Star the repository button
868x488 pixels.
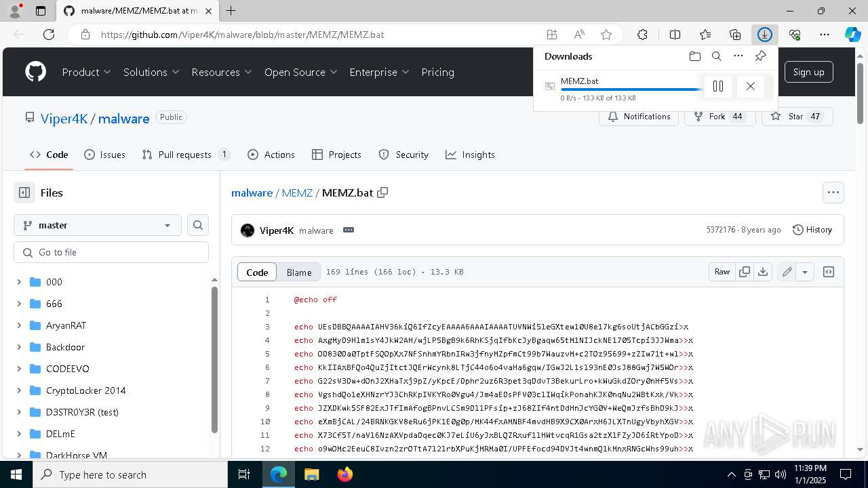point(797,117)
